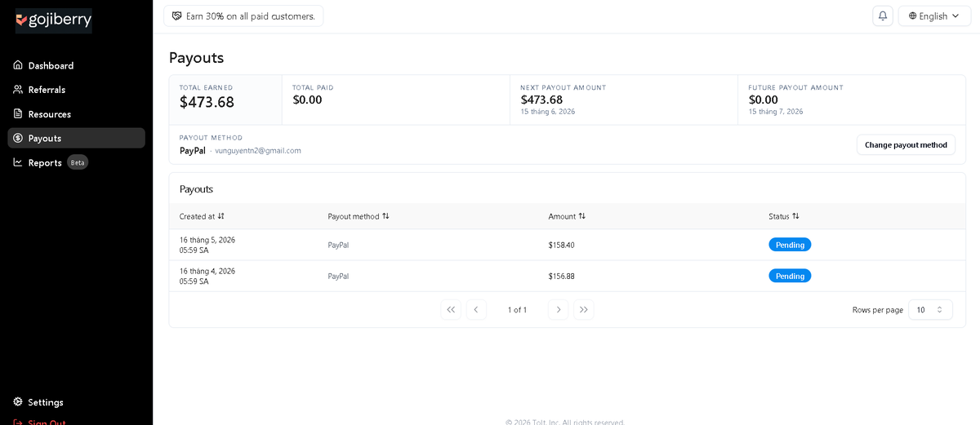Select the Payouts menu item
Screen dimensions: 980x425
pos(76,138)
